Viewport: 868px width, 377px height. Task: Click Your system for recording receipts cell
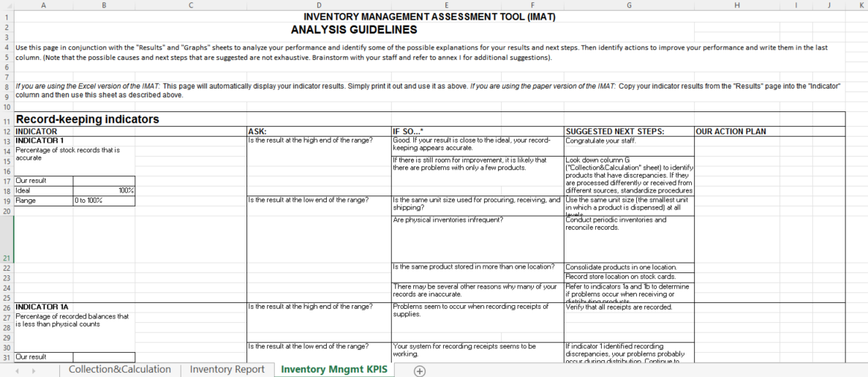[478, 352]
